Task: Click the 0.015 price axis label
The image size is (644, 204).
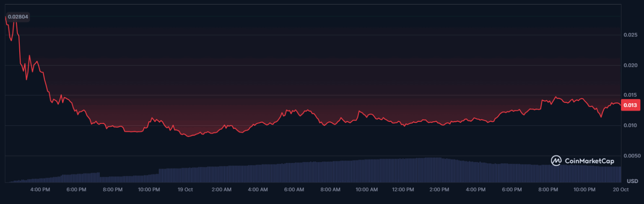Action: click(x=630, y=95)
